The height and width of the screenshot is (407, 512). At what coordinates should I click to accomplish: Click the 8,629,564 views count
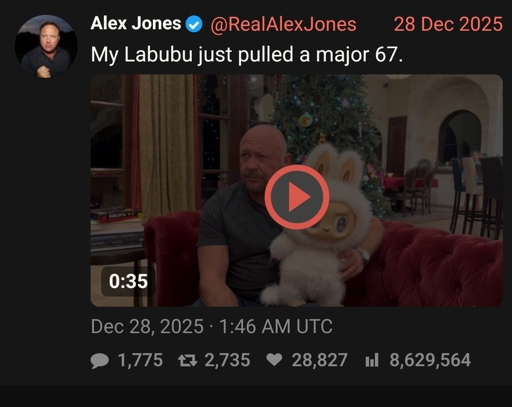point(430,360)
